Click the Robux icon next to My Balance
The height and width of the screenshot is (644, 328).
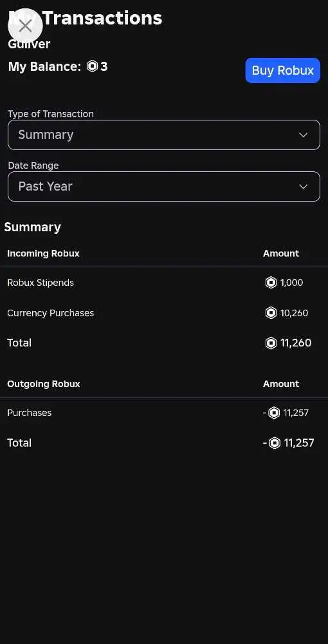(92, 66)
